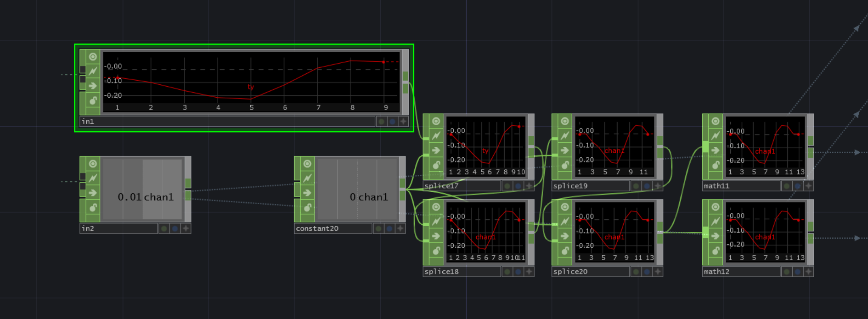
Task: Toggle the bypass lightning flag on in1
Action: [x=93, y=71]
